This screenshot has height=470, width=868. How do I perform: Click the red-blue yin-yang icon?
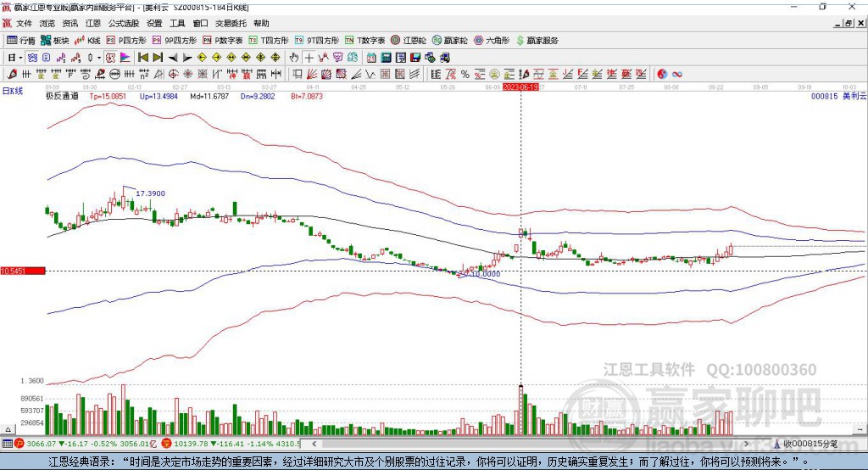(x=662, y=75)
